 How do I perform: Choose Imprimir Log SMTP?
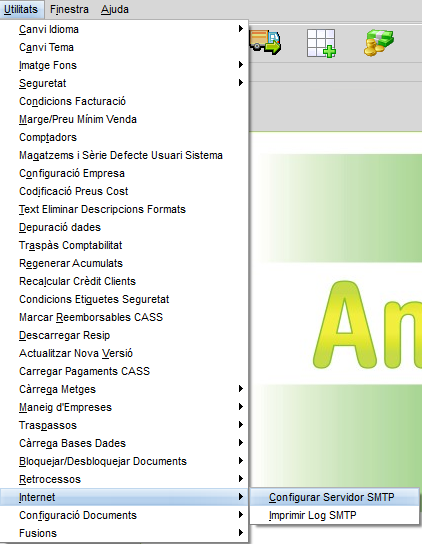click(x=335, y=515)
